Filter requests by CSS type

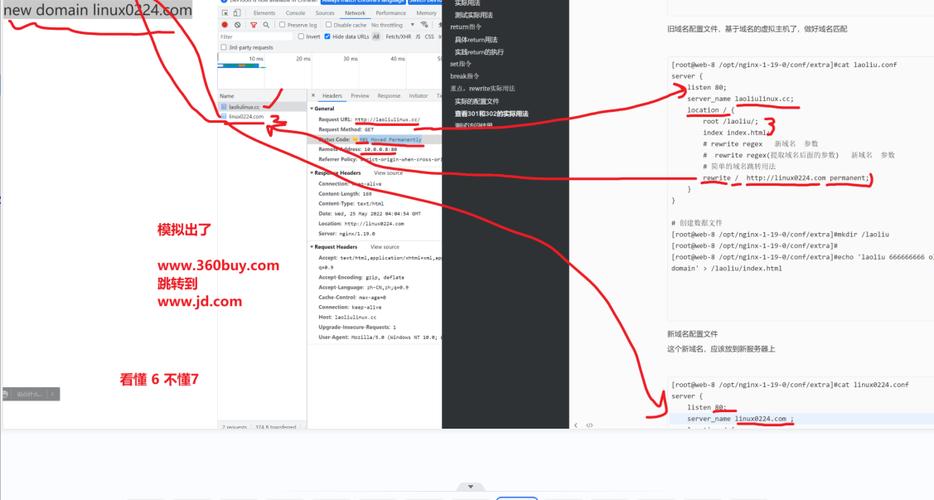click(x=429, y=36)
